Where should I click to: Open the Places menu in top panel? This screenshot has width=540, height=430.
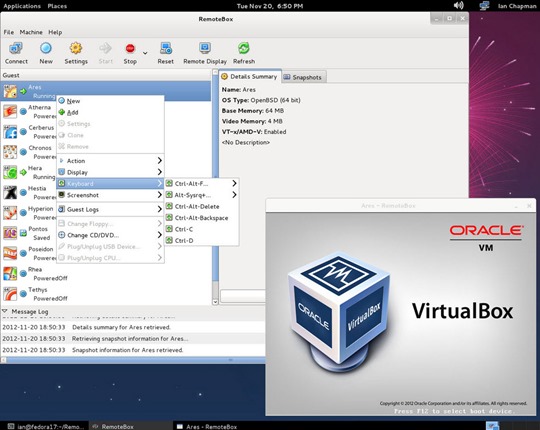pyautogui.click(x=57, y=6)
